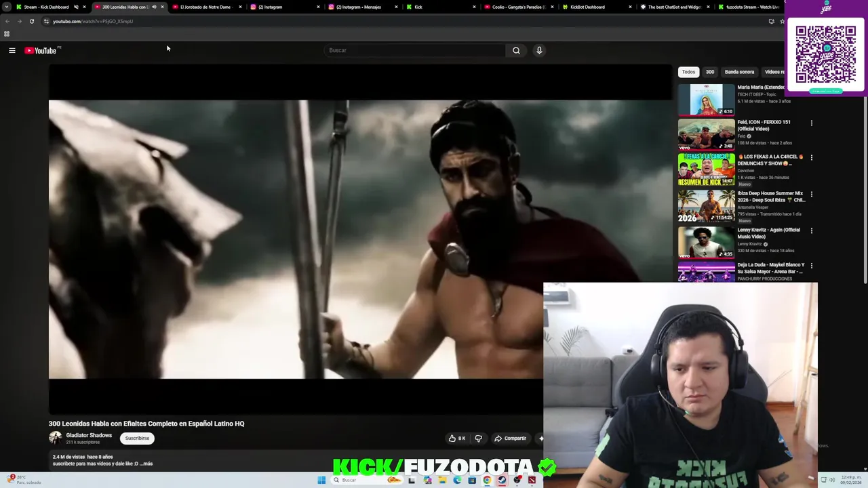Viewport: 868px width, 488px height.
Task: Open the Chrome apps grid shortcut
Action: pyautogui.click(x=7, y=34)
